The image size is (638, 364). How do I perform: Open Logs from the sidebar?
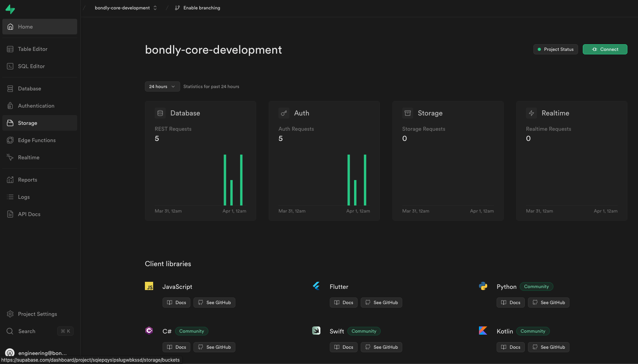[x=40, y=197]
